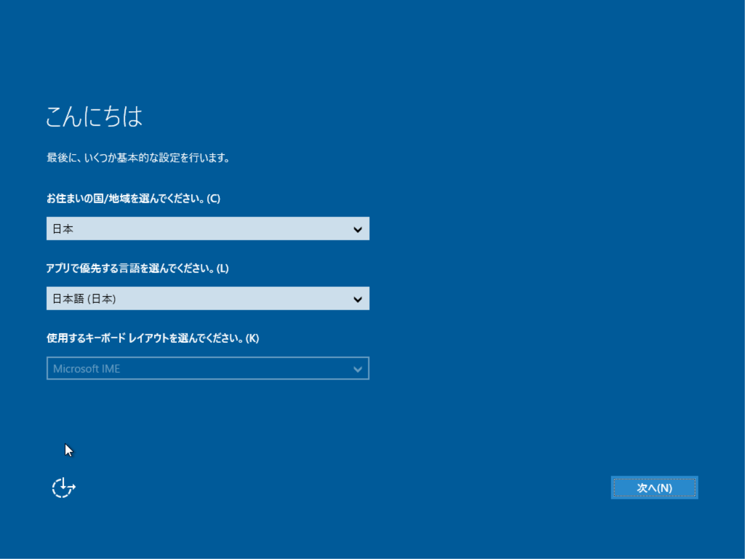Click the 日本語 (日本) language value
The width and height of the screenshot is (746, 560).
85,299
